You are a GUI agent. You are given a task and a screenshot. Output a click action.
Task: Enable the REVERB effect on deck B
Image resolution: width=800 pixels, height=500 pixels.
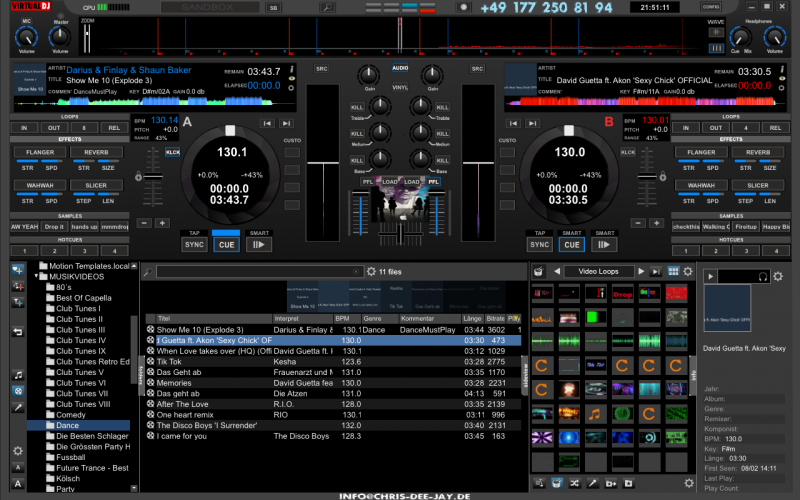[x=758, y=152]
